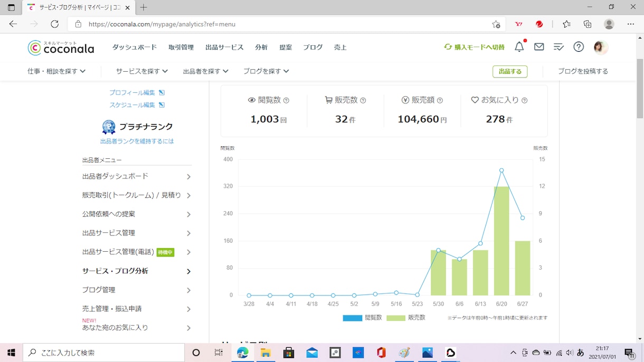This screenshot has height=362, width=644.
Task: Open 売上管理・振込申請 in the seller menu
Action: coord(137,309)
